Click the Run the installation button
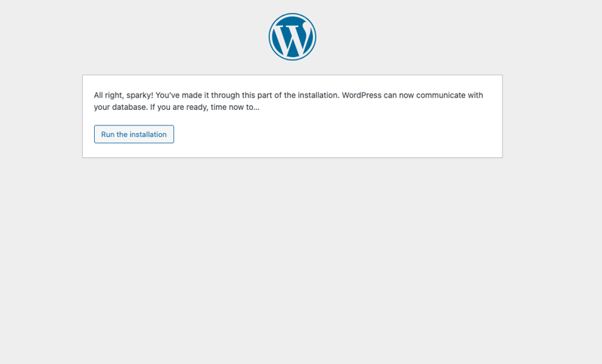Screen dimensions: 602x364 [134, 135]
